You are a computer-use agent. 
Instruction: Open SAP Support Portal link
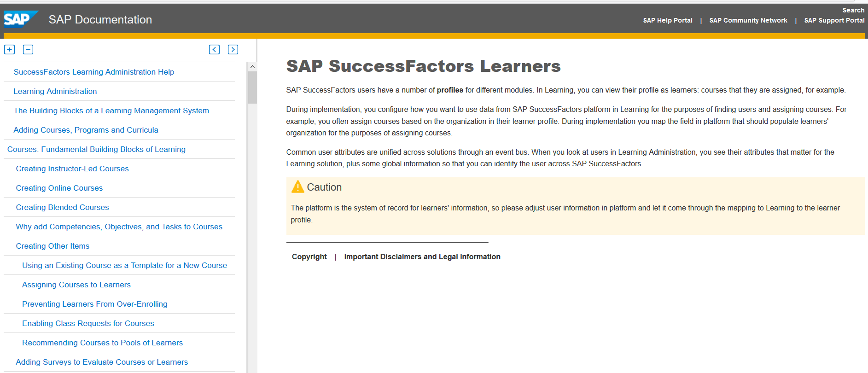tap(834, 20)
